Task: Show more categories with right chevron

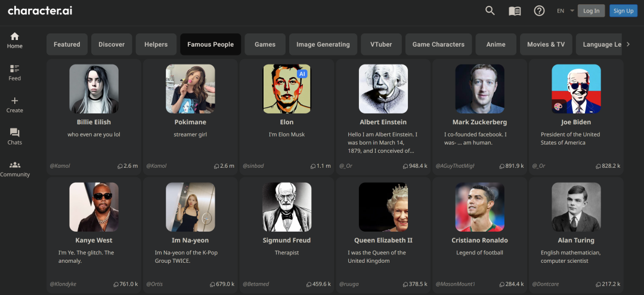Action: pyautogui.click(x=628, y=44)
